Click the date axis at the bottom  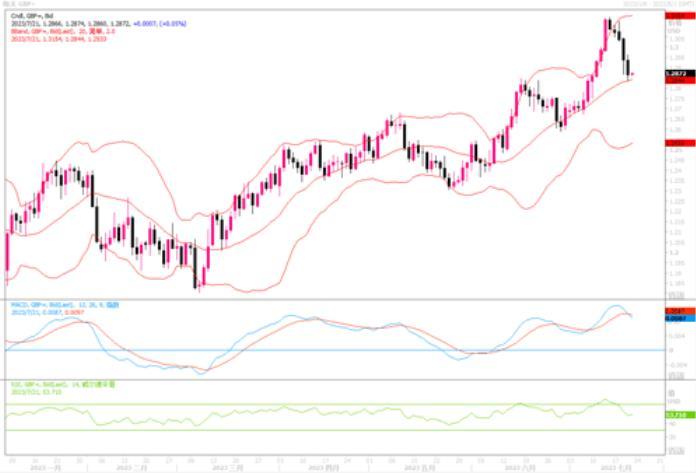click(x=330, y=467)
